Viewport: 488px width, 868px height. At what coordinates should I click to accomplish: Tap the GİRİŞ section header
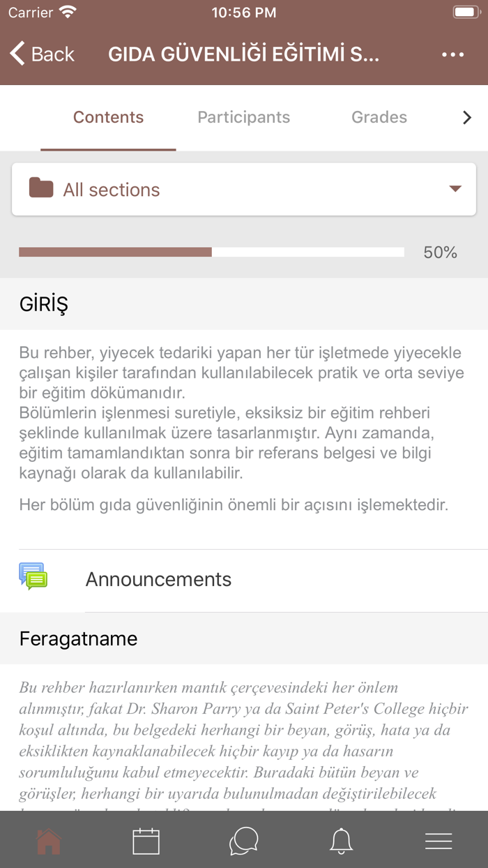[x=44, y=304]
